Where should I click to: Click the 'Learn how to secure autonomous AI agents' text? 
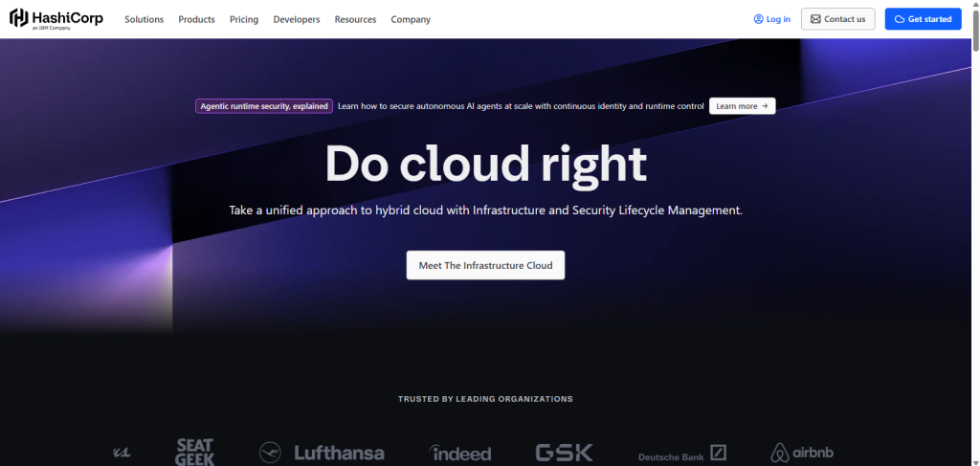521,106
